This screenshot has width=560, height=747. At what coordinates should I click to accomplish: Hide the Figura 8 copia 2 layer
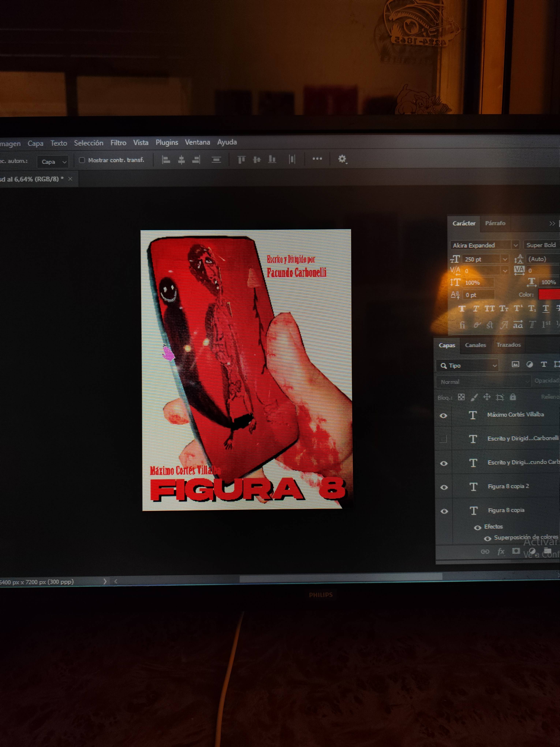444,487
